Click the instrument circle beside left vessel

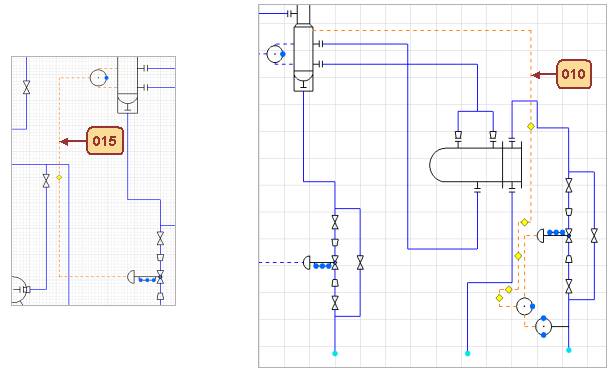pyautogui.click(x=99, y=78)
